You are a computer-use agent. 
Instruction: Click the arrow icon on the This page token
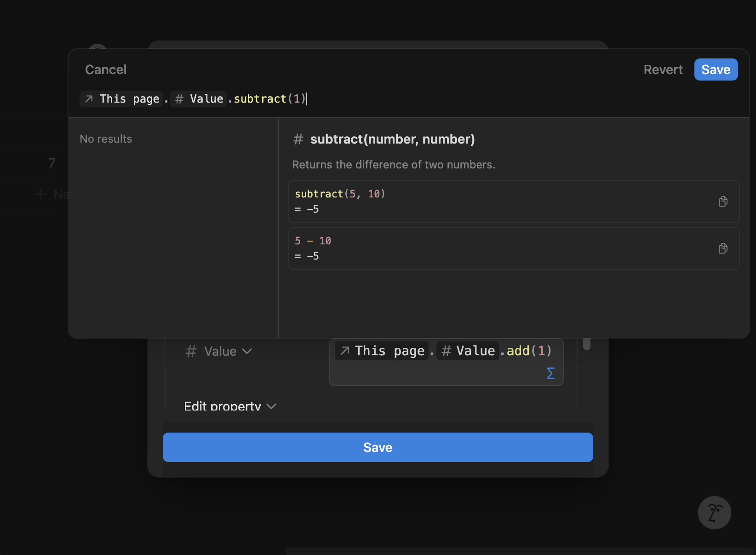coord(89,98)
